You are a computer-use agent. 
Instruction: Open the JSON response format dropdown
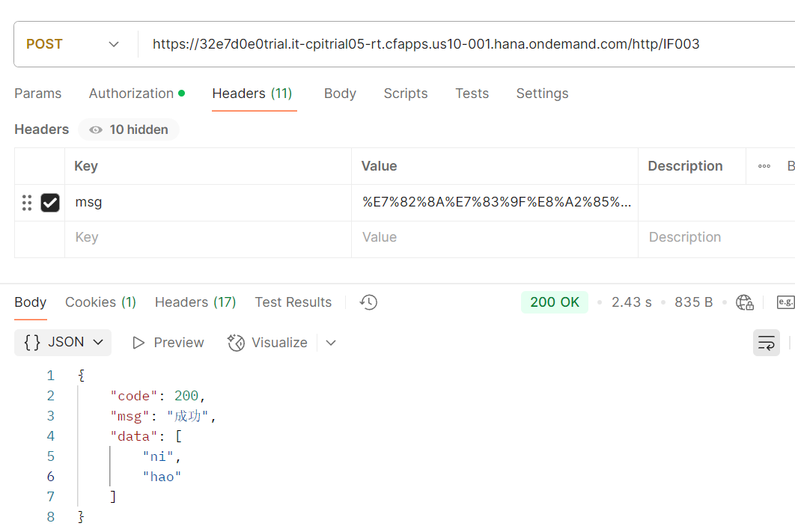click(x=62, y=342)
